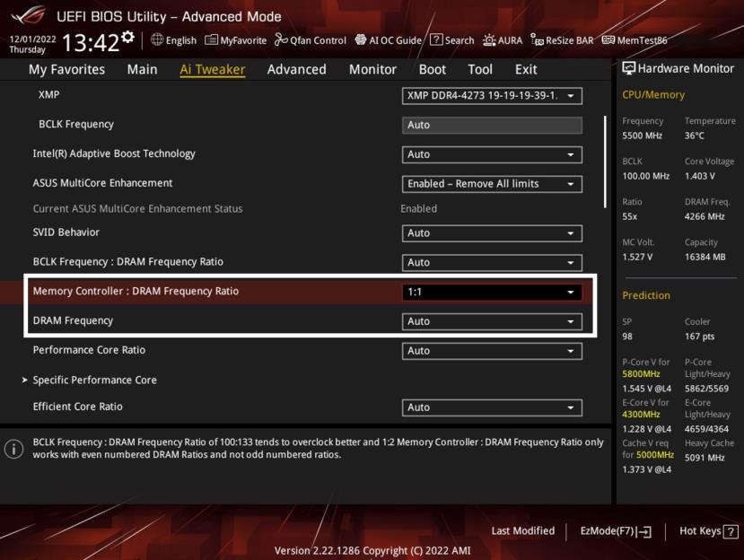Launch the AI OC Guide
744x560 pixels.
388,40
